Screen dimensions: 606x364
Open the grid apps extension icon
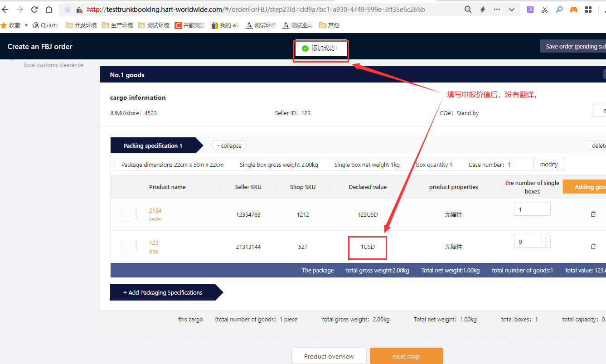[x=588, y=10]
